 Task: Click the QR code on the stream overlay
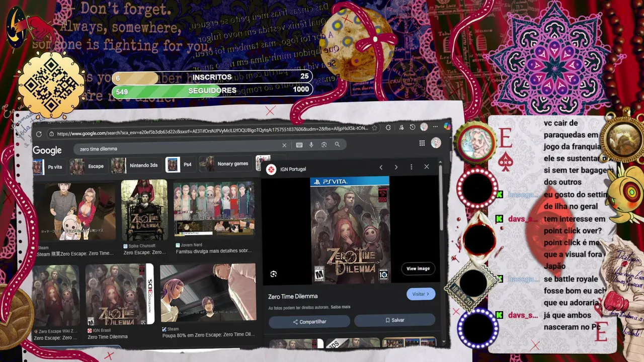point(51,85)
